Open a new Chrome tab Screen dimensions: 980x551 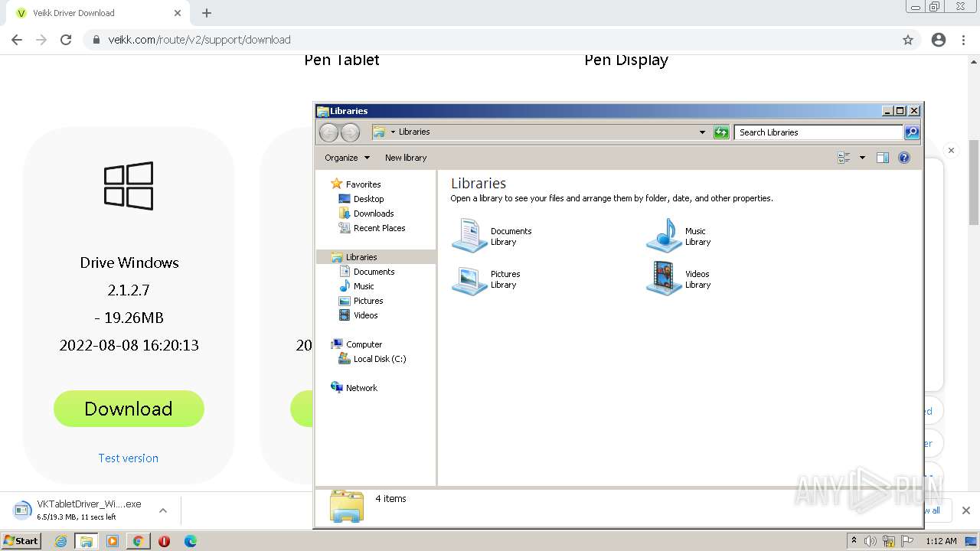pyautogui.click(x=207, y=13)
